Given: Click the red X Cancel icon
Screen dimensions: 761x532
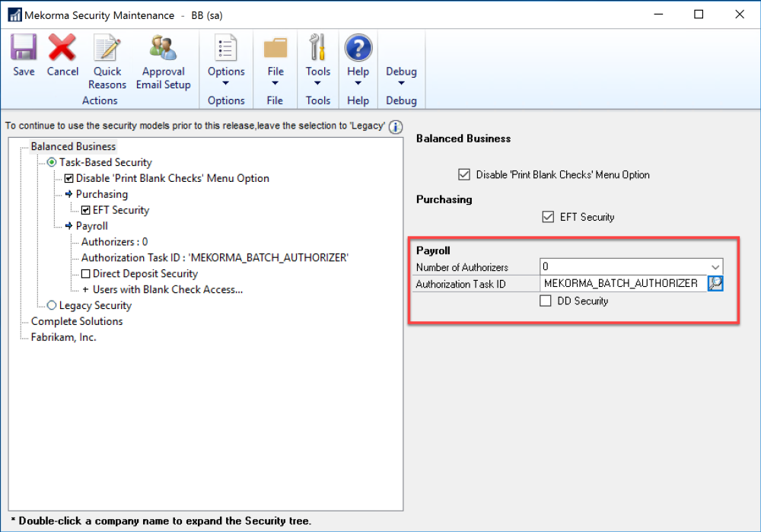Looking at the screenshot, I should coord(62,47).
